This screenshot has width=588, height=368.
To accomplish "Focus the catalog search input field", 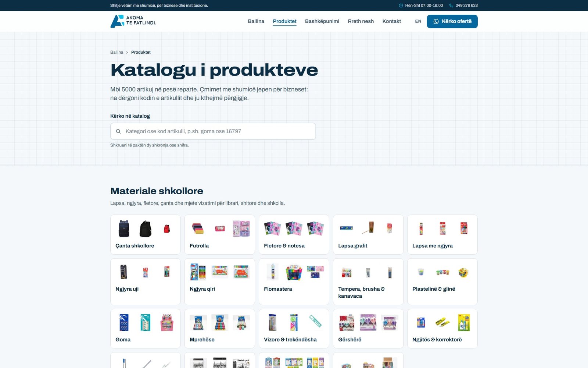I will click(213, 131).
